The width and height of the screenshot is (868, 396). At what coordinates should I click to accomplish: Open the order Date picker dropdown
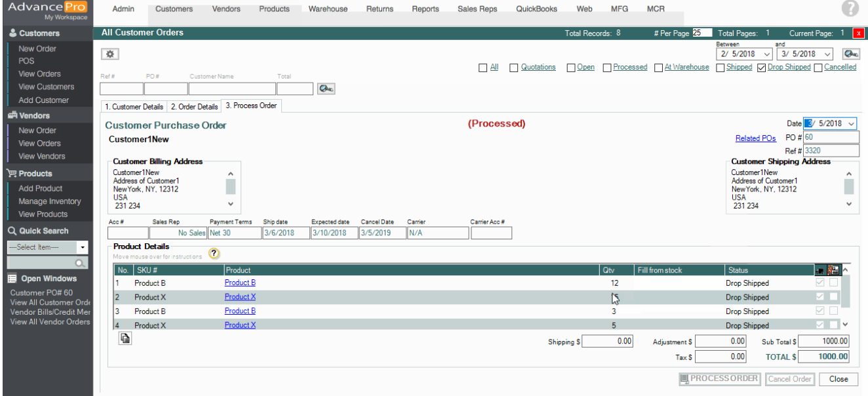coord(851,124)
